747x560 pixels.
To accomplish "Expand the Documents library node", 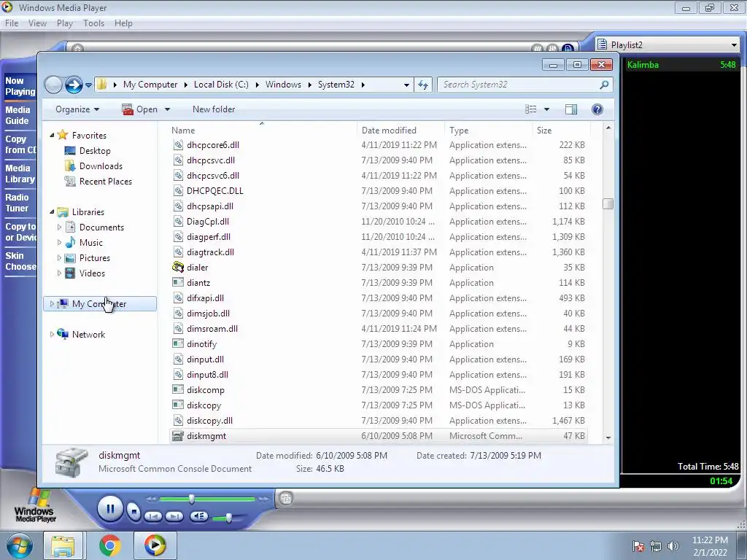I will (x=60, y=227).
